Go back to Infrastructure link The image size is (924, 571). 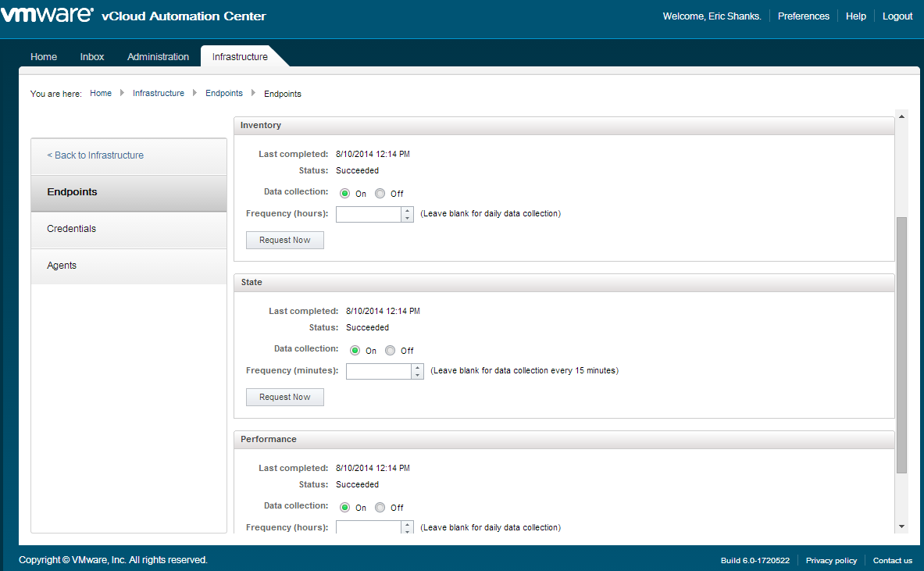95,155
